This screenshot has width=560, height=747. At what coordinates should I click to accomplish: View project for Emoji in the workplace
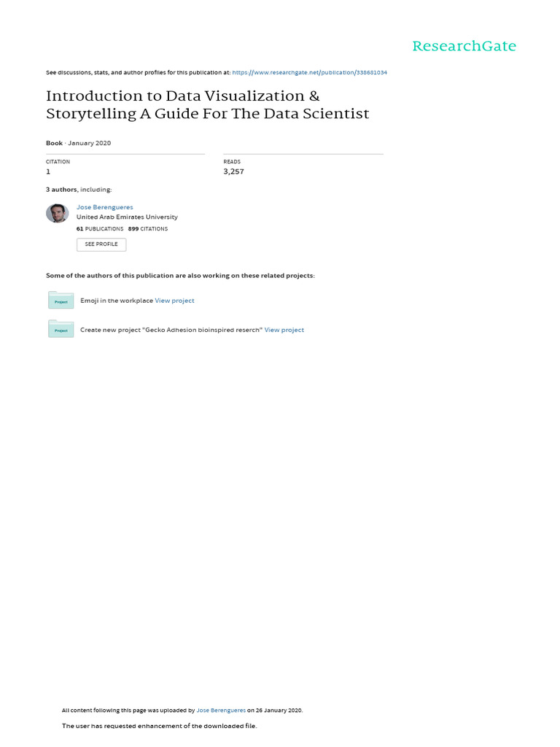click(x=175, y=301)
